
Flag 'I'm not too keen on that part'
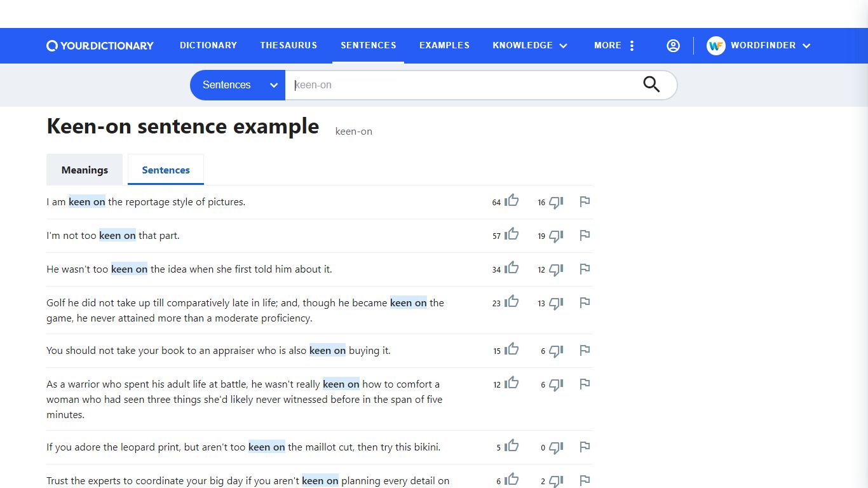[x=585, y=236]
